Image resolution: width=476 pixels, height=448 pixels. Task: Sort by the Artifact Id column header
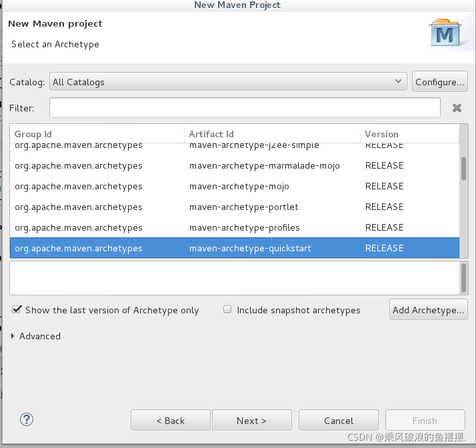point(272,134)
